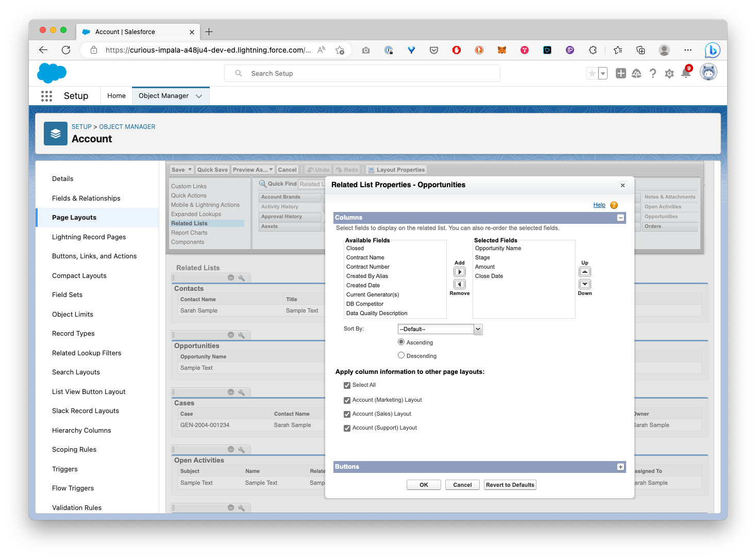Open Trailhead guidance icon

(x=636, y=74)
